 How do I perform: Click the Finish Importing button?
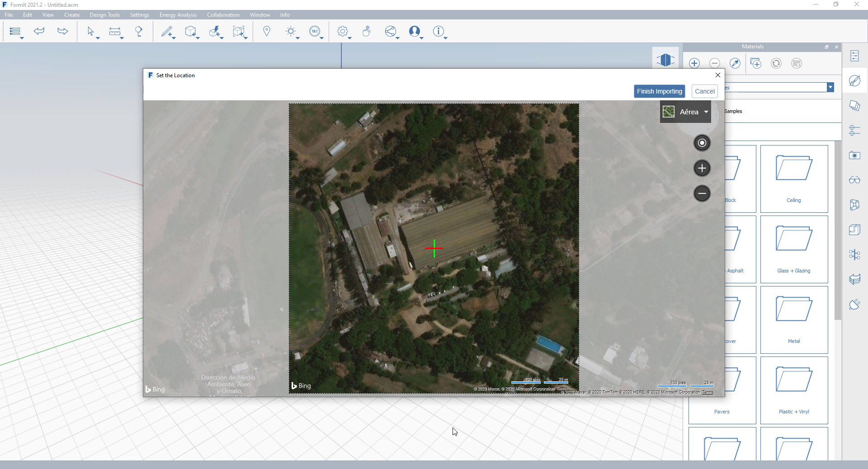(x=659, y=91)
